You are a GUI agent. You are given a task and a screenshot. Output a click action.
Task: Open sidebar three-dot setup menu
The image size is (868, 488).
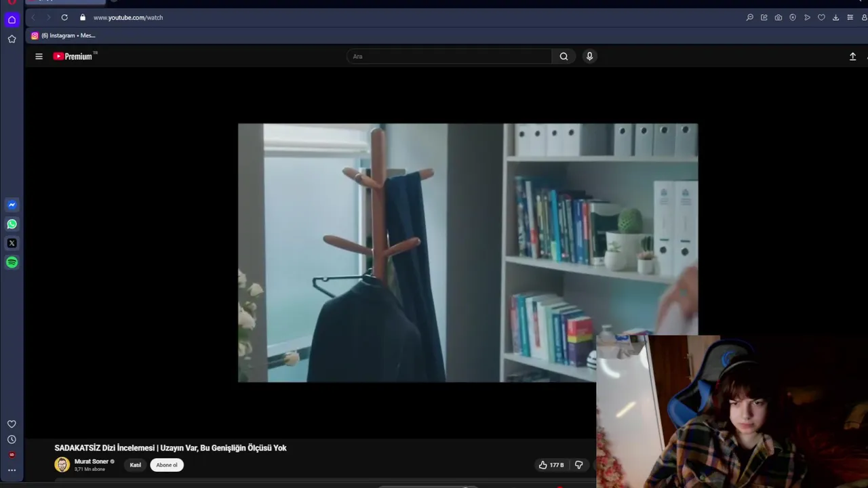(12, 470)
